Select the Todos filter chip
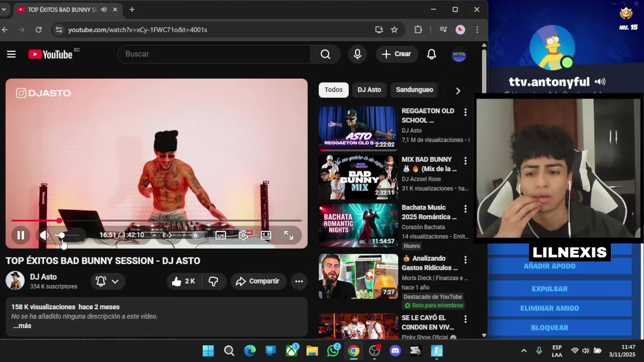Viewport: 644px width, 362px height. pos(333,89)
